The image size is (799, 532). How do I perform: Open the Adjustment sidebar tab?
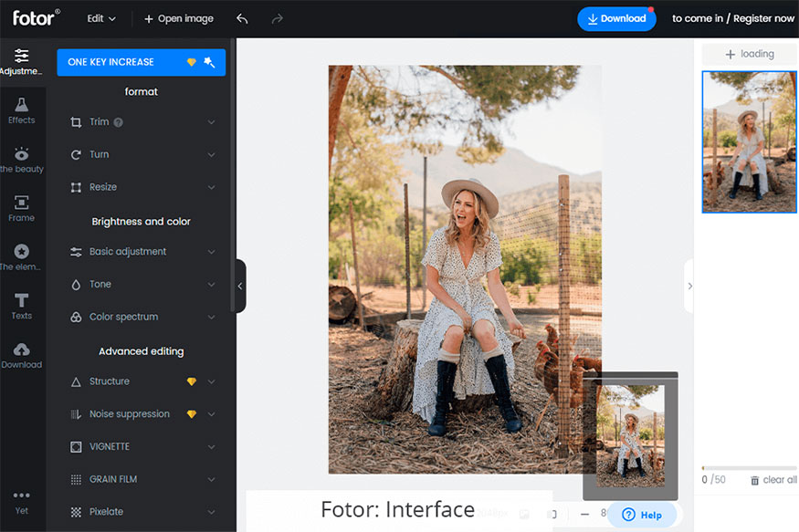click(x=21, y=61)
